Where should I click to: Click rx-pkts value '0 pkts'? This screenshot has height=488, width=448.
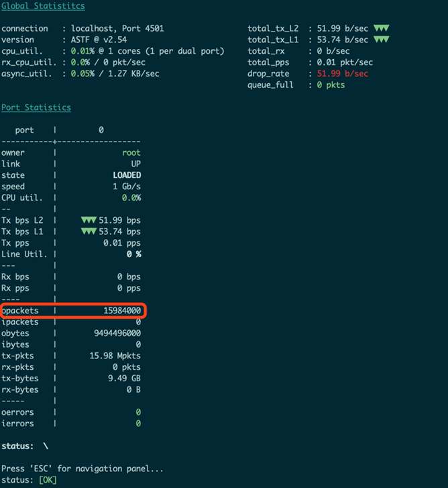pyautogui.click(x=127, y=367)
